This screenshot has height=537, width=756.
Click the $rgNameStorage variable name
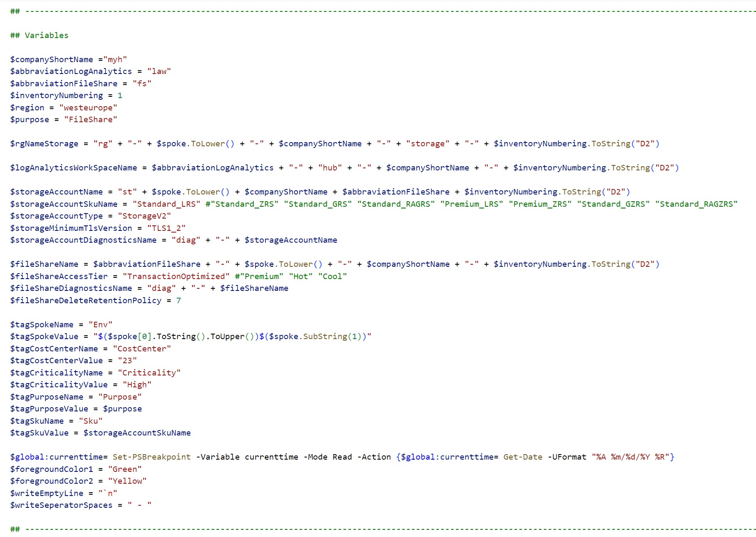(x=44, y=144)
